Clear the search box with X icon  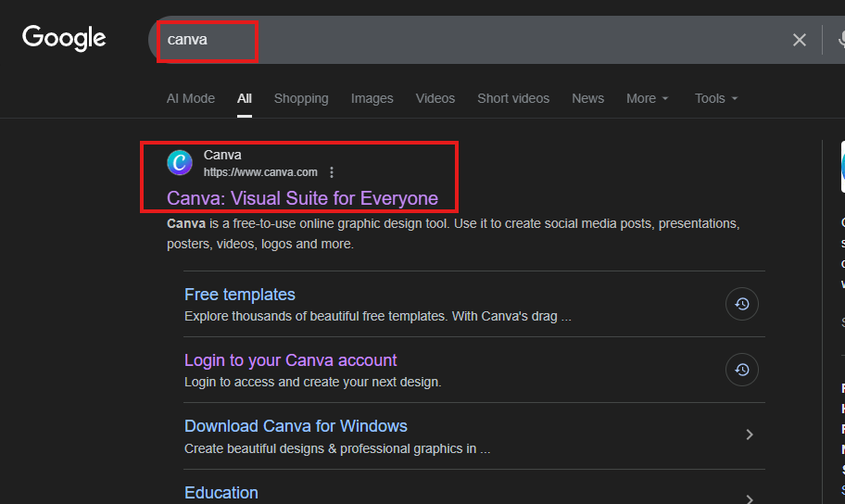pyautogui.click(x=800, y=40)
